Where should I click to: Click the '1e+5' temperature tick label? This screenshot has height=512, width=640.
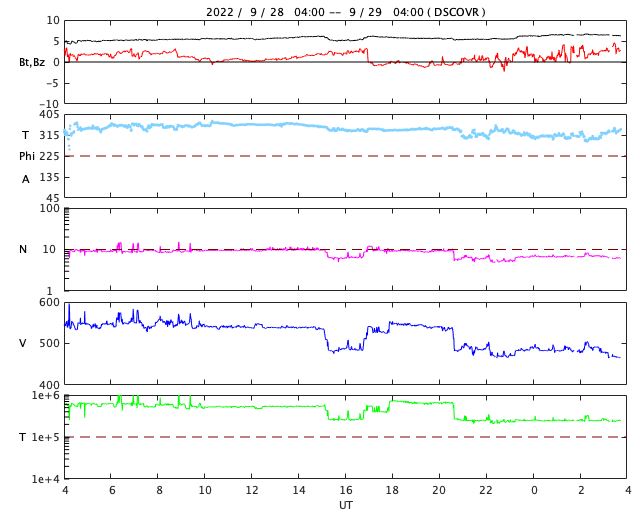[x=45, y=437]
